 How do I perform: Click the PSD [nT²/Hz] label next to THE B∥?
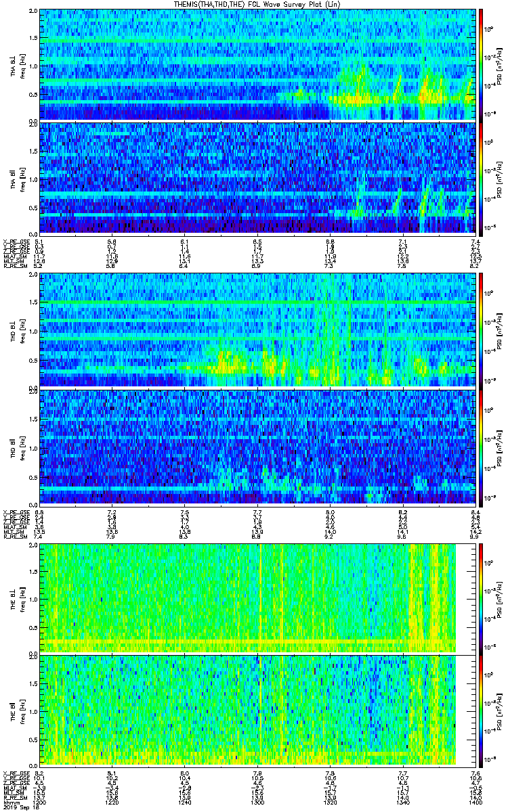coord(500,711)
